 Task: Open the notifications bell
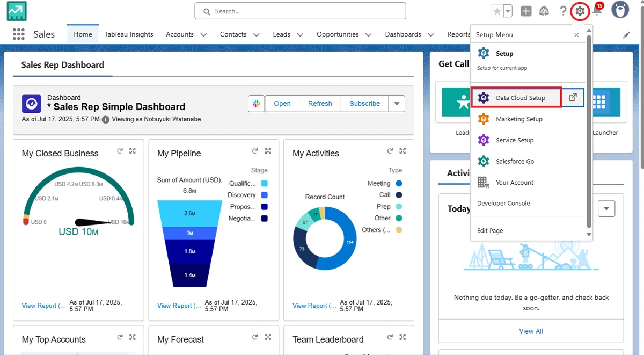pos(597,11)
